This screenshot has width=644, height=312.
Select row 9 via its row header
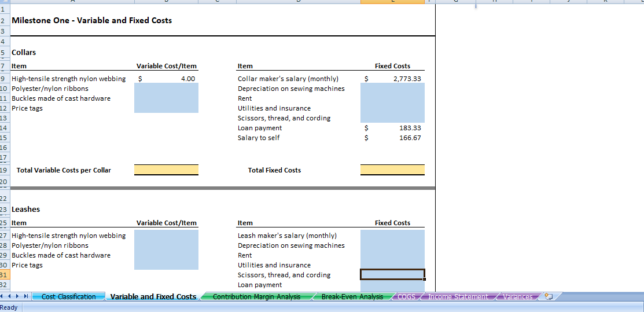(5, 79)
